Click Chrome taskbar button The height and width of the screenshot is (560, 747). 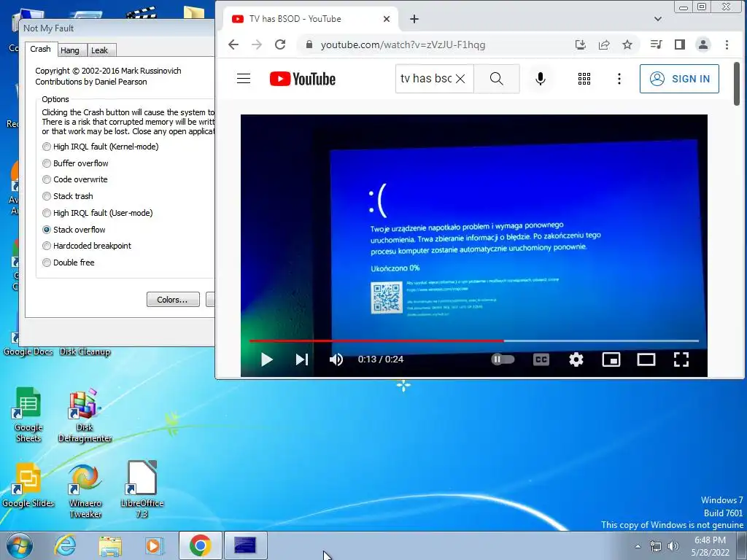(x=201, y=545)
